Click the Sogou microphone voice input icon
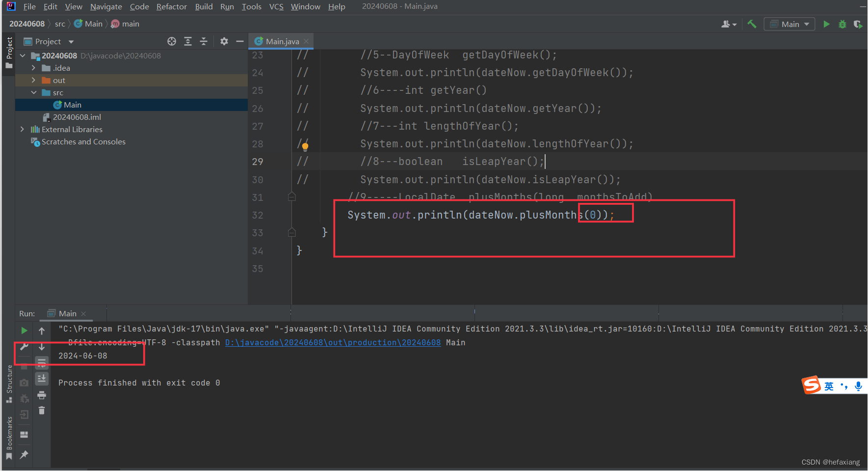The height and width of the screenshot is (471, 868). (858, 386)
